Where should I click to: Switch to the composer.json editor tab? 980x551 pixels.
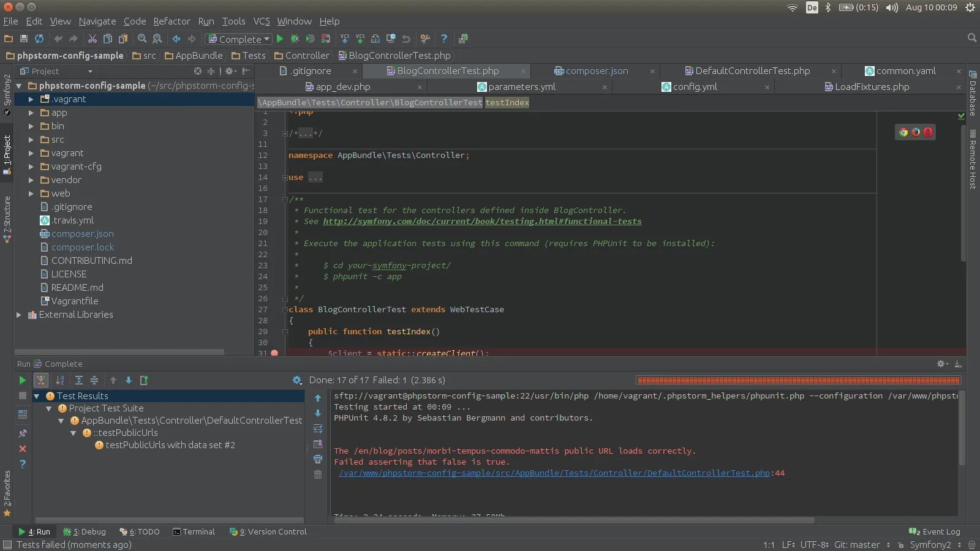point(596,71)
